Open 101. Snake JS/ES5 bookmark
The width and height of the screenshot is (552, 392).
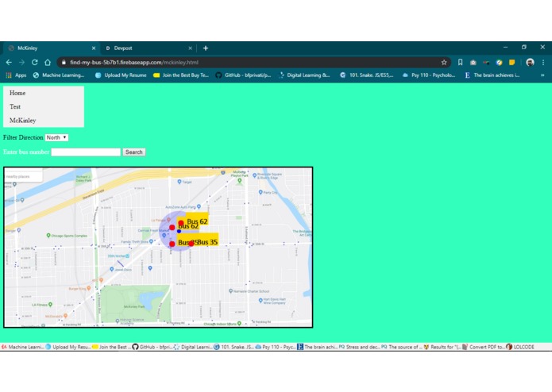(366, 75)
